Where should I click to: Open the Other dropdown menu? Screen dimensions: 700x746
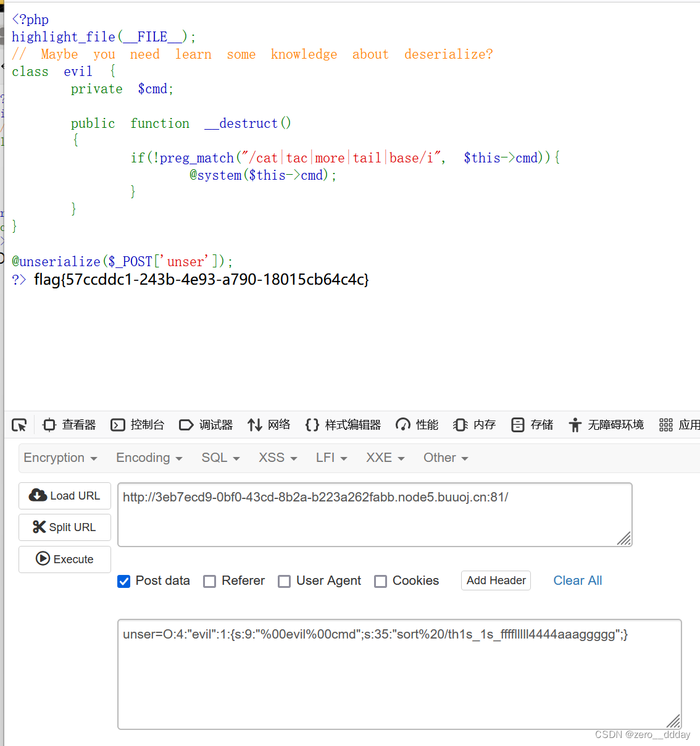pos(446,458)
